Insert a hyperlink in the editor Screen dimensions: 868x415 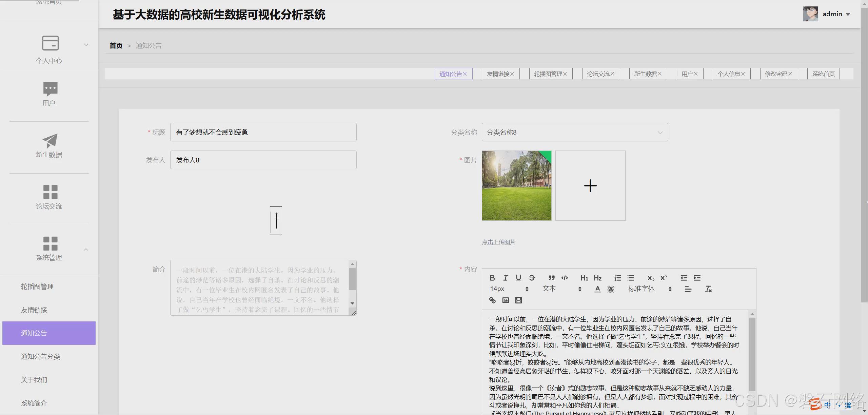[492, 300]
